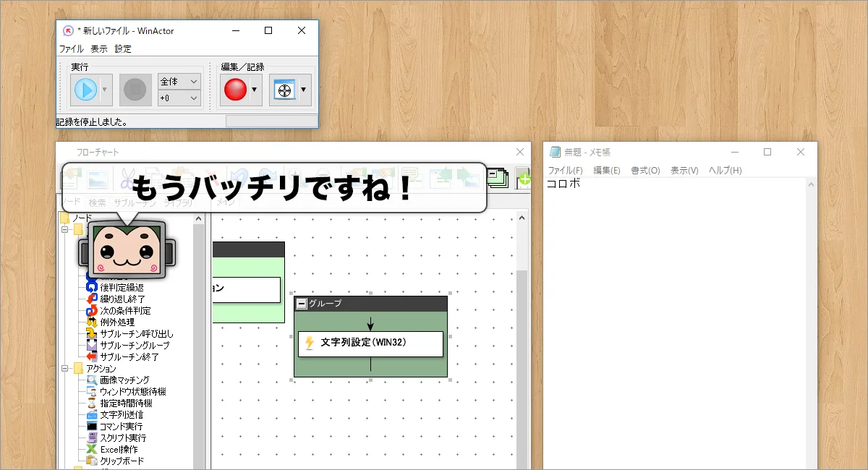868x470 pixels.
Task: Open ヘルプ(H) menu in メモ帳
Action: (726, 171)
